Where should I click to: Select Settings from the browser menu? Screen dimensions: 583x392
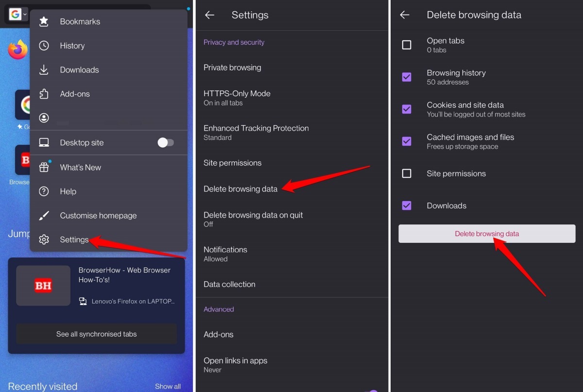(x=74, y=239)
